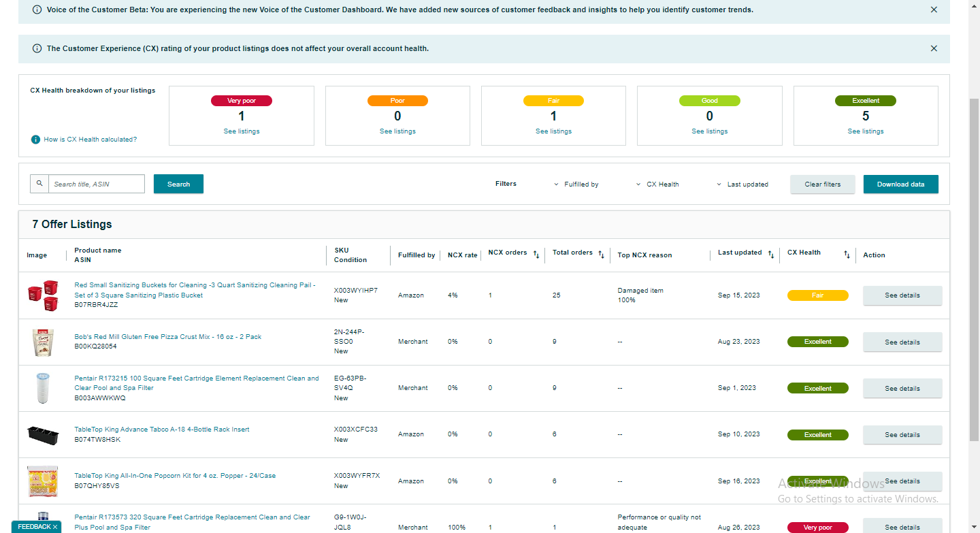See details for Taboo Rack Insert listing
Image resolution: width=980 pixels, height=533 pixels.
pyautogui.click(x=902, y=434)
